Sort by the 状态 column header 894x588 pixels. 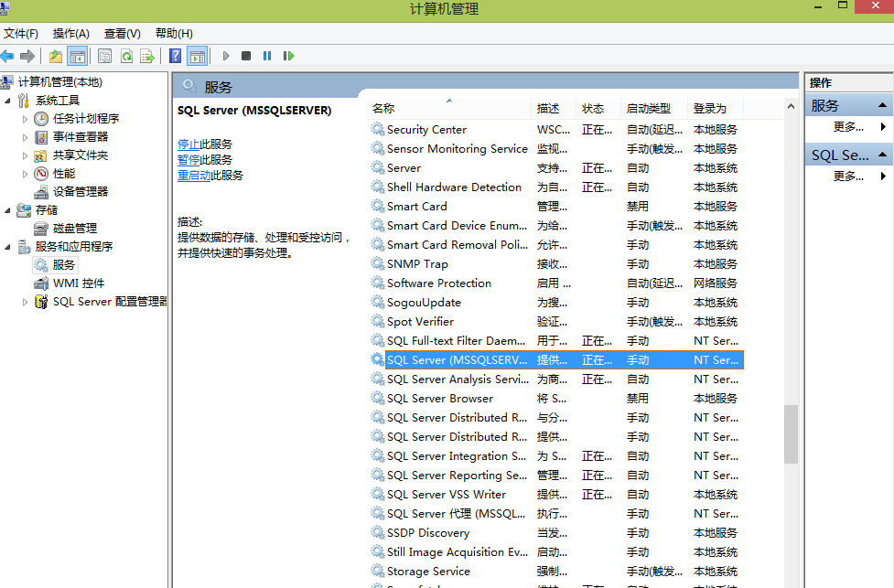pyautogui.click(x=598, y=108)
